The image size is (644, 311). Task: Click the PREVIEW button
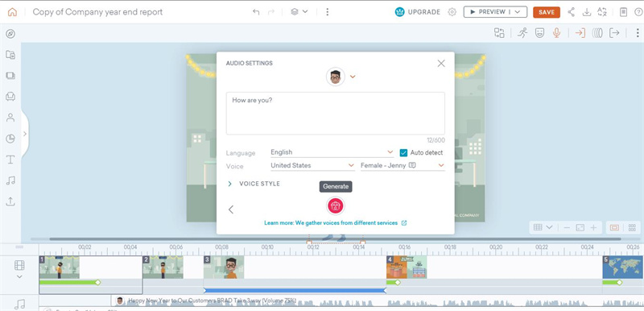[488, 12]
